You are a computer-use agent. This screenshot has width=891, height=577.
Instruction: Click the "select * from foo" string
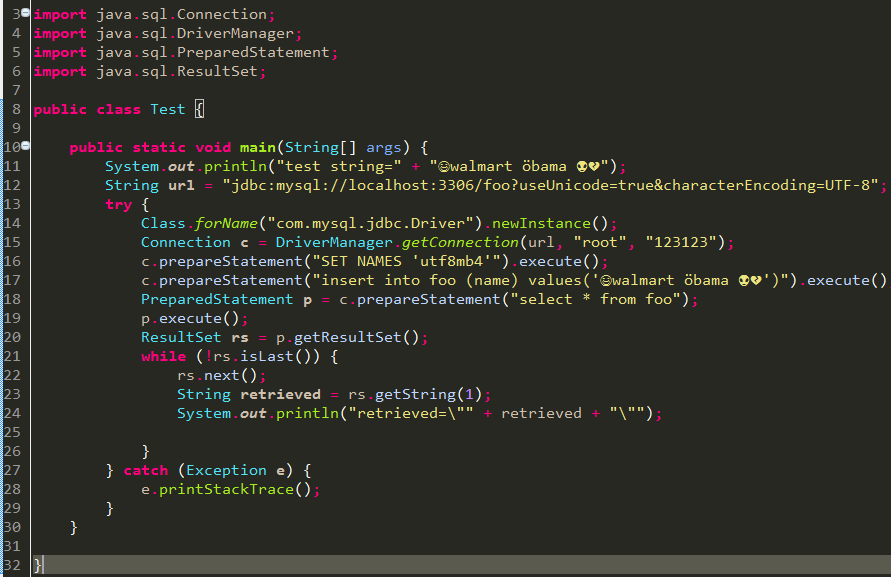pos(596,299)
